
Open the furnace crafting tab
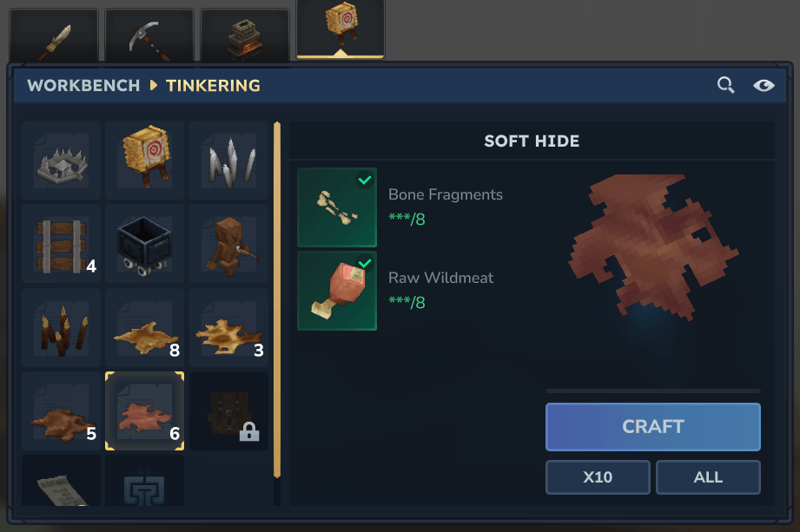tap(245, 36)
